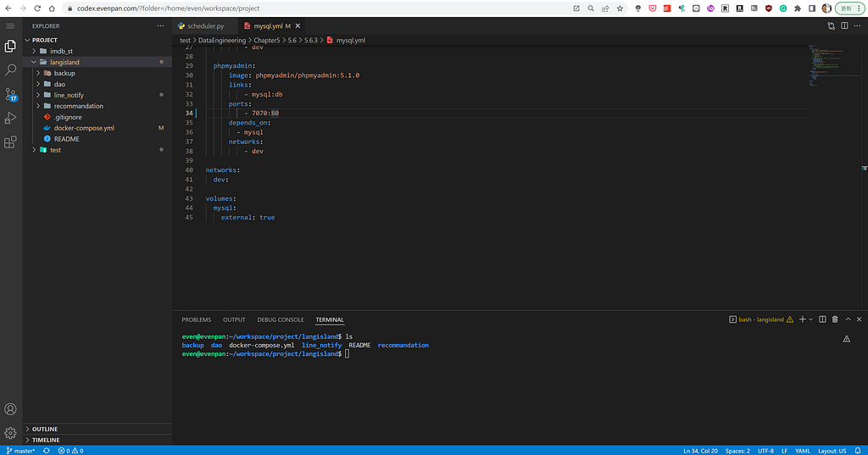Viewport: 868px width, 455px height.
Task: Open the launch profile dropdown arrow
Action: (810, 319)
